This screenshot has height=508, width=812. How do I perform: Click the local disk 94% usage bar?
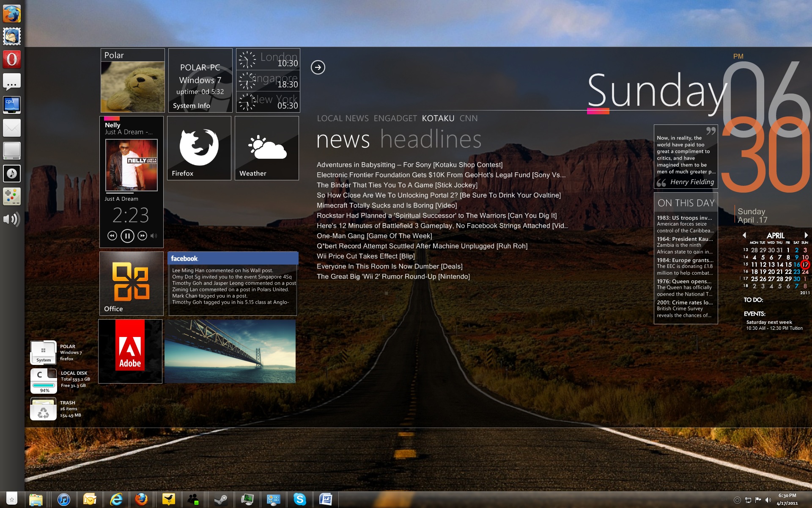(44, 386)
